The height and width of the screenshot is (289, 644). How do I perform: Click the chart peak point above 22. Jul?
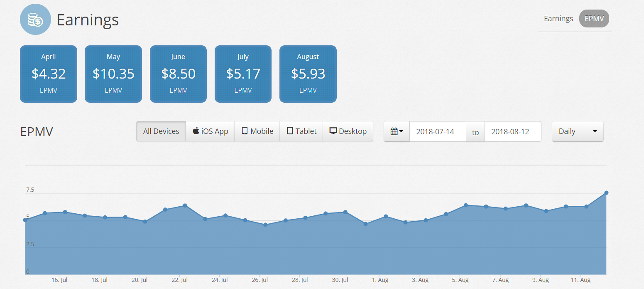(x=185, y=205)
